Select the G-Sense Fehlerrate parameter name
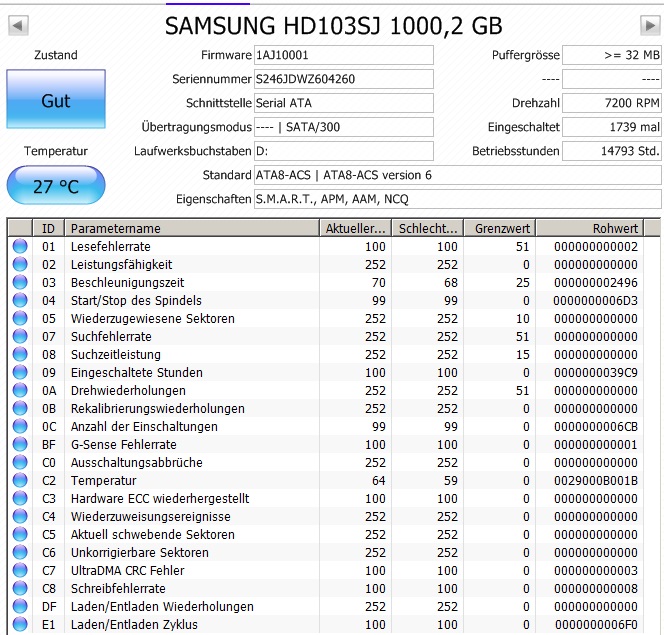The height and width of the screenshot is (635, 664). [x=123, y=444]
